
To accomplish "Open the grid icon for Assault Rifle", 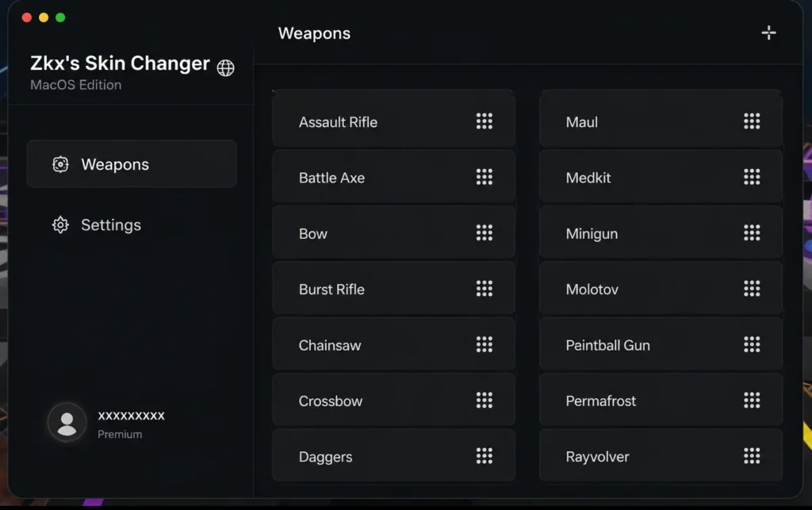I will [485, 121].
